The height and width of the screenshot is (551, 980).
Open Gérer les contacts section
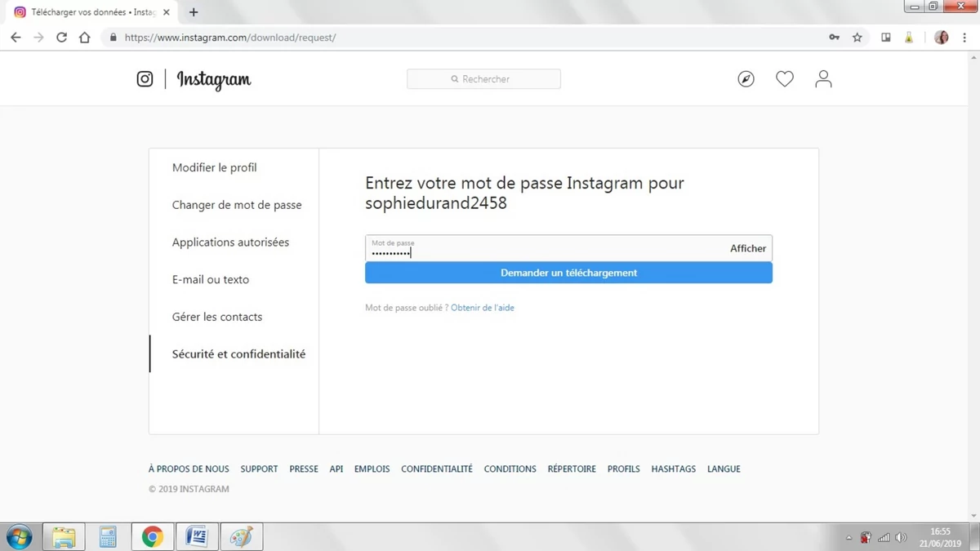pyautogui.click(x=217, y=317)
